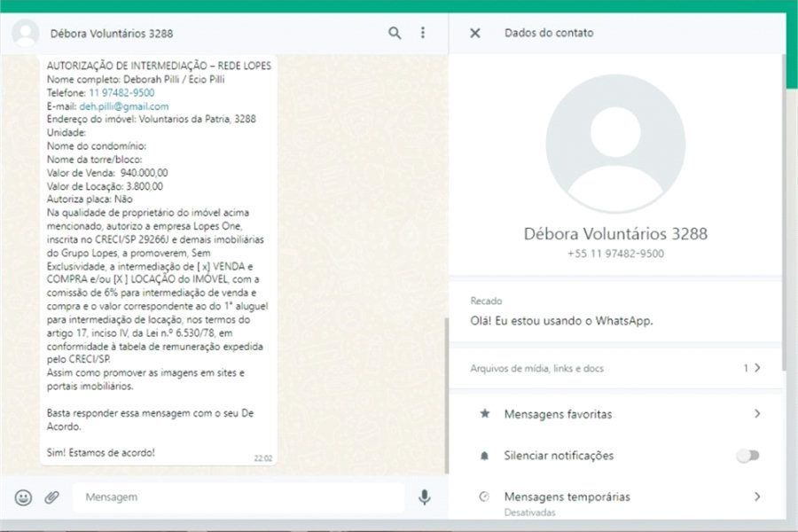Expand Mensagens favoritas chevron
This screenshot has width=798, height=532.
pyautogui.click(x=757, y=413)
